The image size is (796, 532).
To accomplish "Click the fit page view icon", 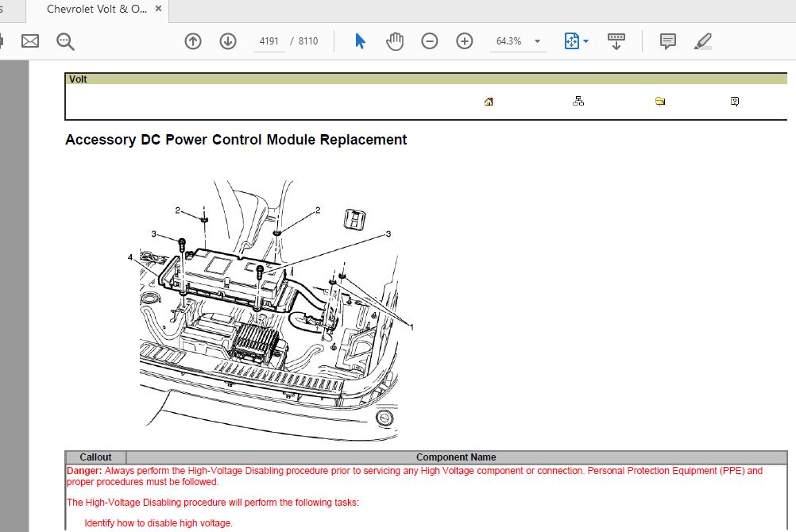I will 572,41.
